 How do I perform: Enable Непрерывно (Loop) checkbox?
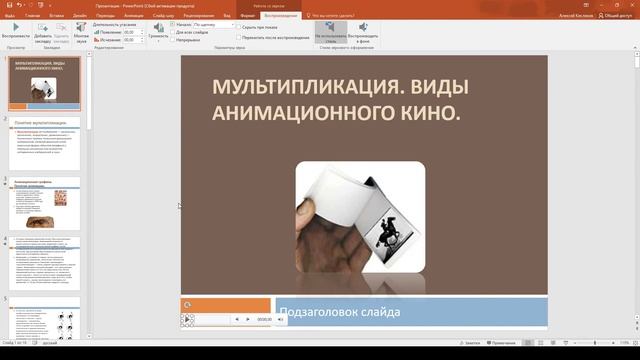172,40
